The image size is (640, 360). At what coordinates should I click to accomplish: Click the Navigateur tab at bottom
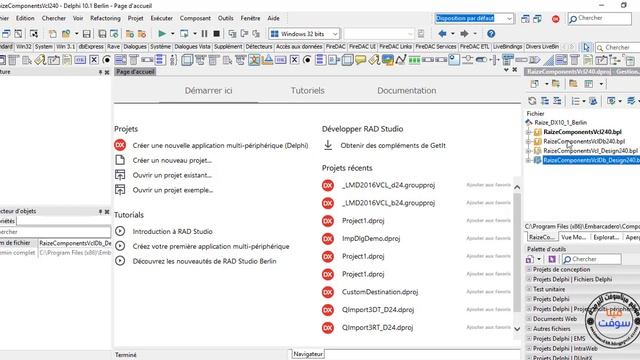coord(308,354)
